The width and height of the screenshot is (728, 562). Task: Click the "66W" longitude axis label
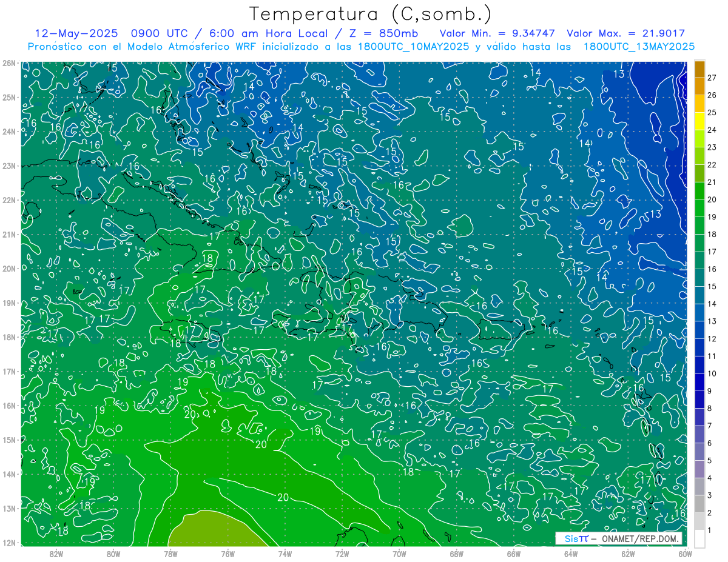pyautogui.click(x=514, y=554)
